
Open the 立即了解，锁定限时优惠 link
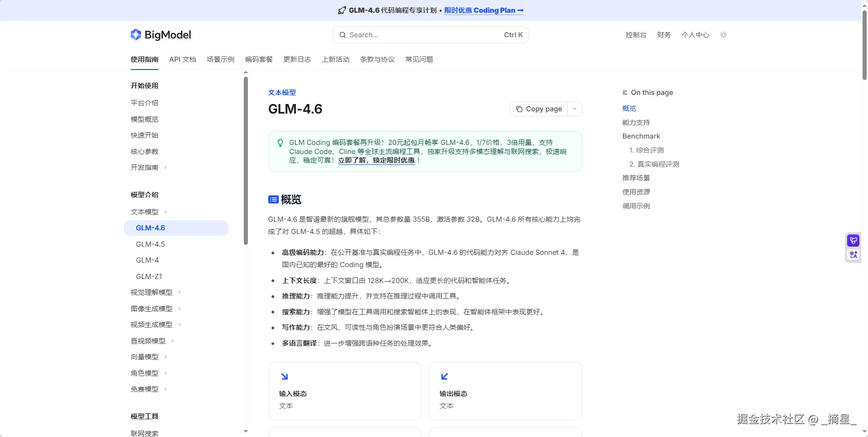(376, 160)
